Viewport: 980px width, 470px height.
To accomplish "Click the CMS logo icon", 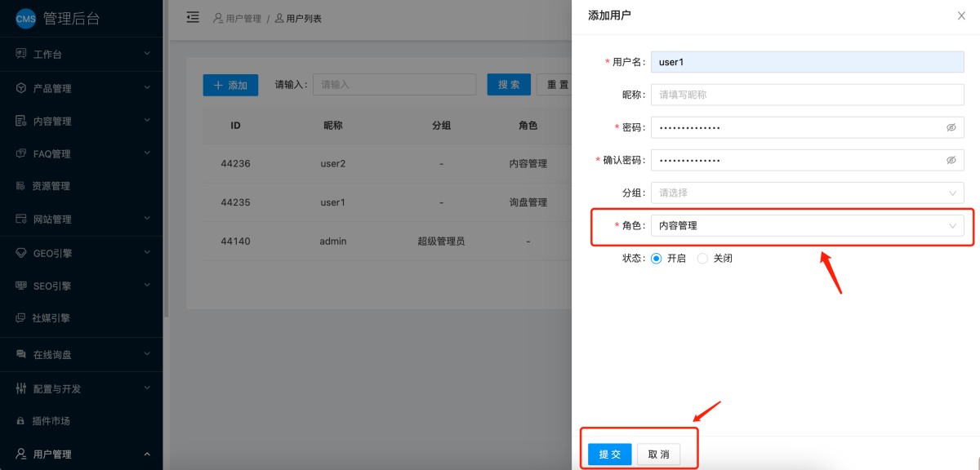I will click(26, 19).
